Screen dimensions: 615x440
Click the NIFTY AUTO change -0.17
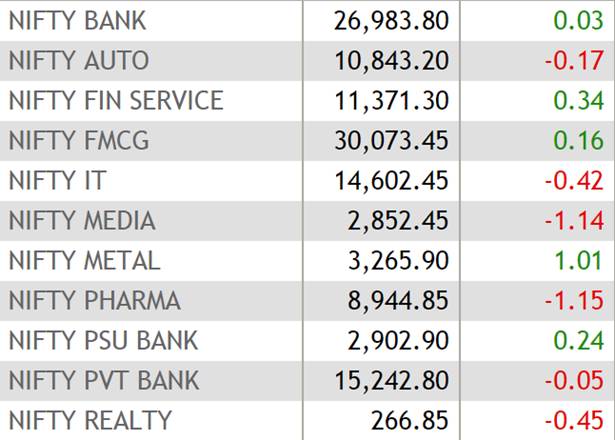[x=574, y=61]
